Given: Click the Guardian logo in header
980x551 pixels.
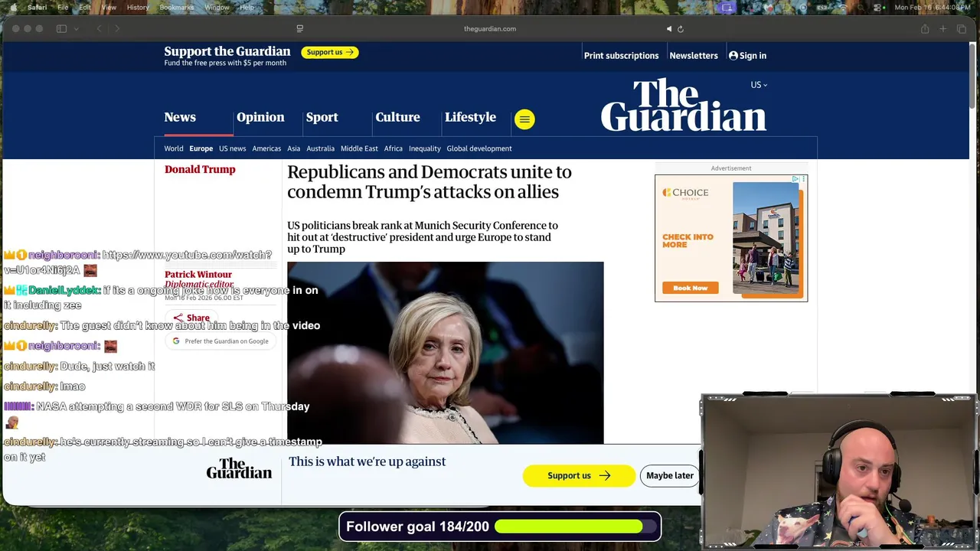Looking at the screenshot, I should pos(683,105).
